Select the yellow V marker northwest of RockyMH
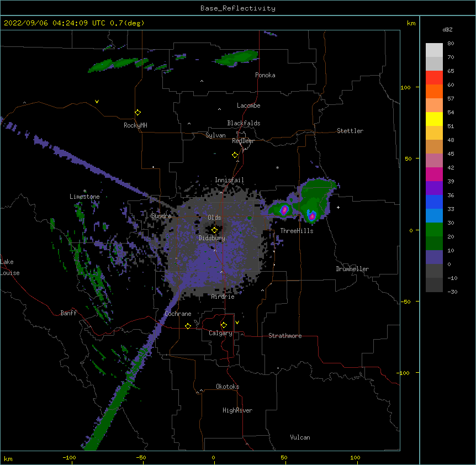The height and width of the screenshot is (465, 476). point(97,102)
